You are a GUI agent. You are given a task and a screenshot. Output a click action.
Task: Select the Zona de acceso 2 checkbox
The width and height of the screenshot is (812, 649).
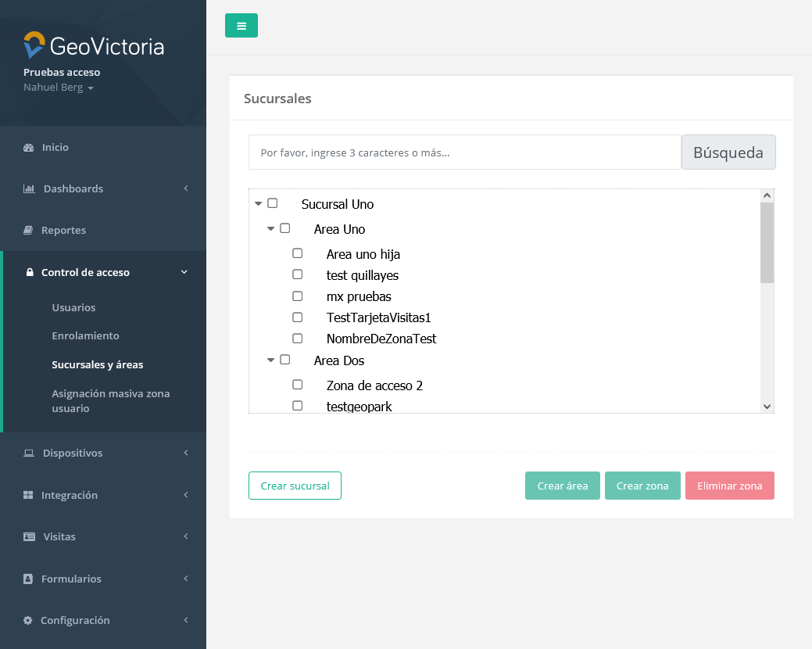point(298,385)
